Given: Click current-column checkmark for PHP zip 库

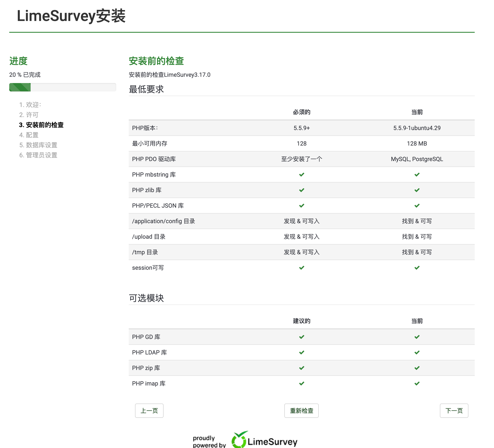Looking at the screenshot, I should 417,368.
